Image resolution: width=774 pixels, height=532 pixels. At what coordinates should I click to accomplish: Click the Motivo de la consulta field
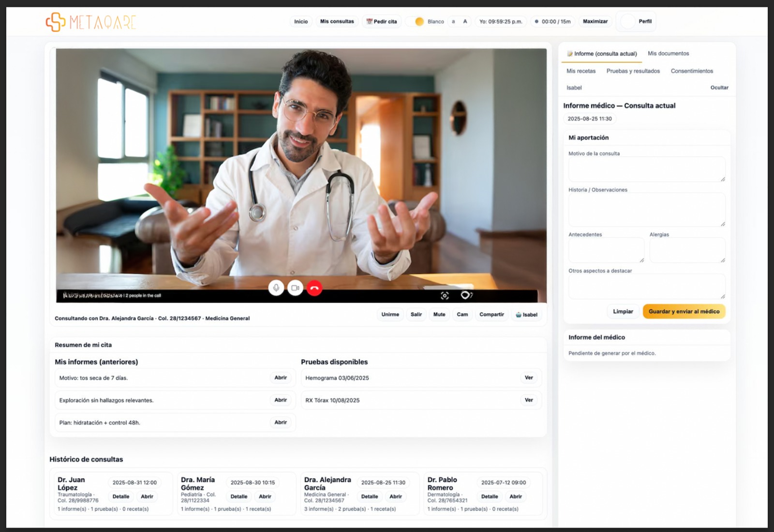[x=646, y=169]
